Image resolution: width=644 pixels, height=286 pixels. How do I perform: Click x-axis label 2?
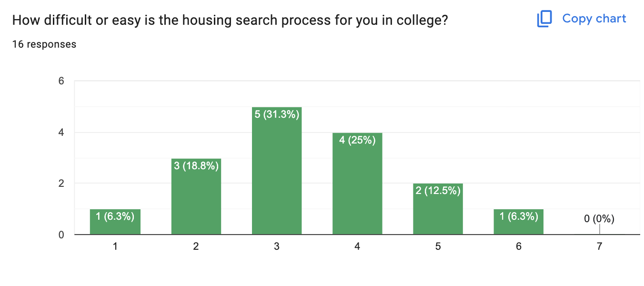(x=196, y=246)
